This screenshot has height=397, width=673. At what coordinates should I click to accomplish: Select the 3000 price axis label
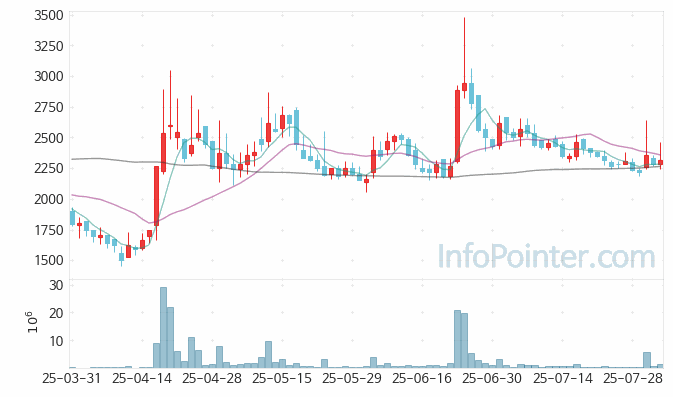(x=49, y=76)
